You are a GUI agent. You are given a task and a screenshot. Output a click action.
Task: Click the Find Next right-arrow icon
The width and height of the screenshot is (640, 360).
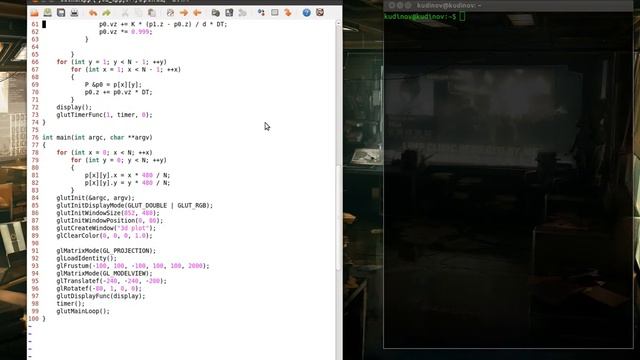pyautogui.click(x=184, y=13)
